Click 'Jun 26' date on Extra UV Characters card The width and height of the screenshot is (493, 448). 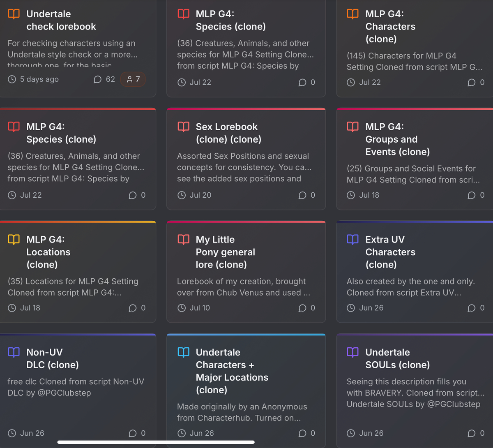371,308
